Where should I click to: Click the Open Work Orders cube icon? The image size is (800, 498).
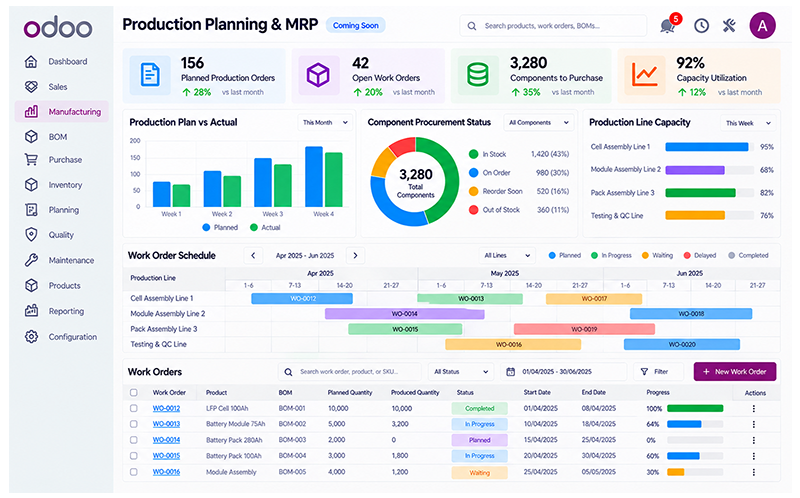(x=318, y=76)
